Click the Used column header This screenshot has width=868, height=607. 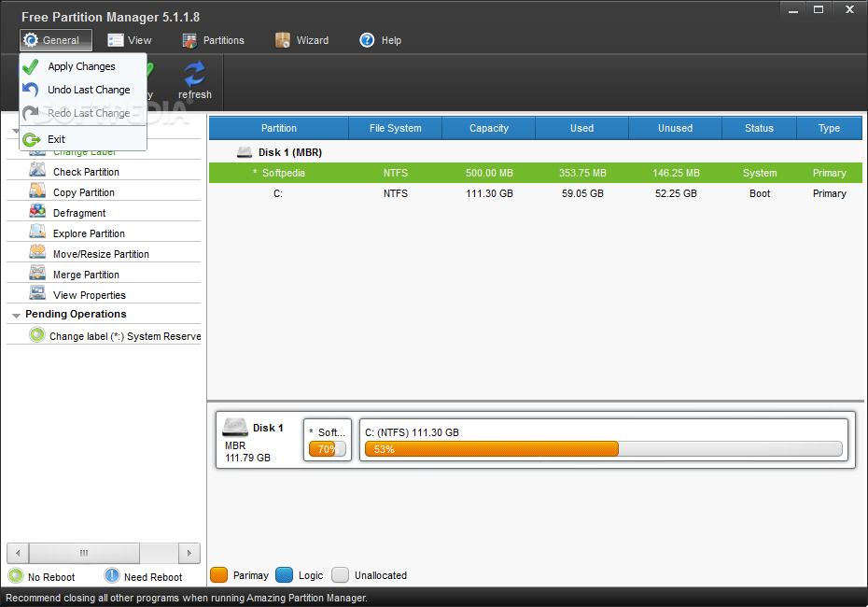[581, 128]
